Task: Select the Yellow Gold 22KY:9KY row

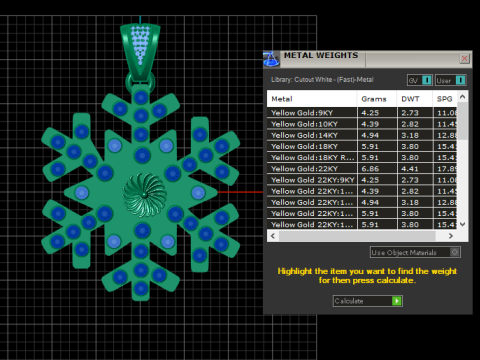Action: pos(362,180)
